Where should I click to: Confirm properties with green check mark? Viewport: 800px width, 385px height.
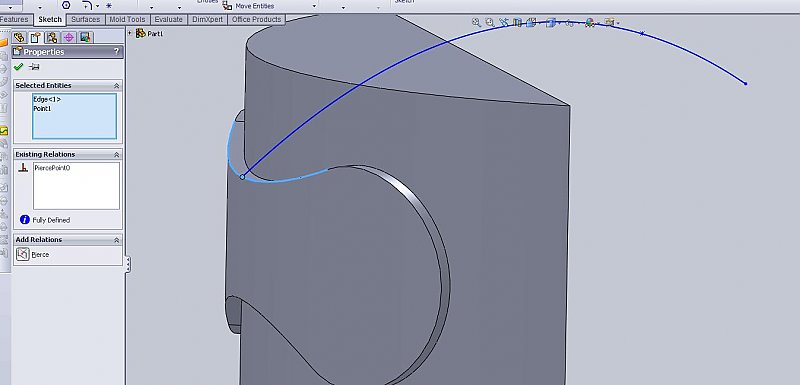pos(19,67)
